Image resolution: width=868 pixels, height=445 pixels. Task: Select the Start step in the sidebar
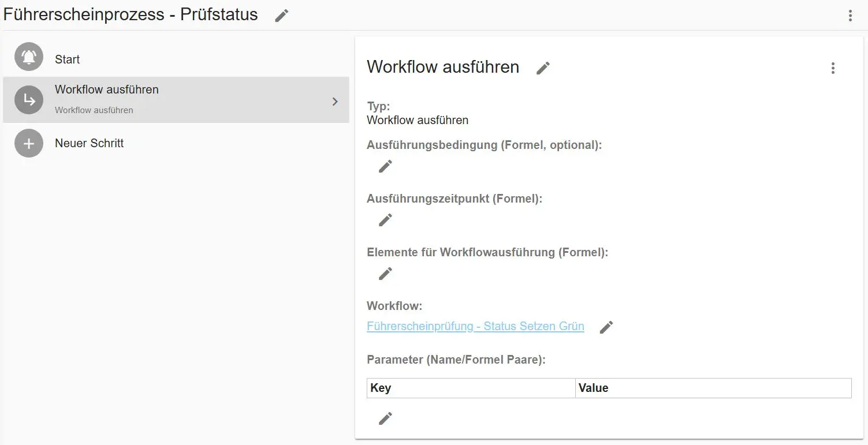coord(68,58)
